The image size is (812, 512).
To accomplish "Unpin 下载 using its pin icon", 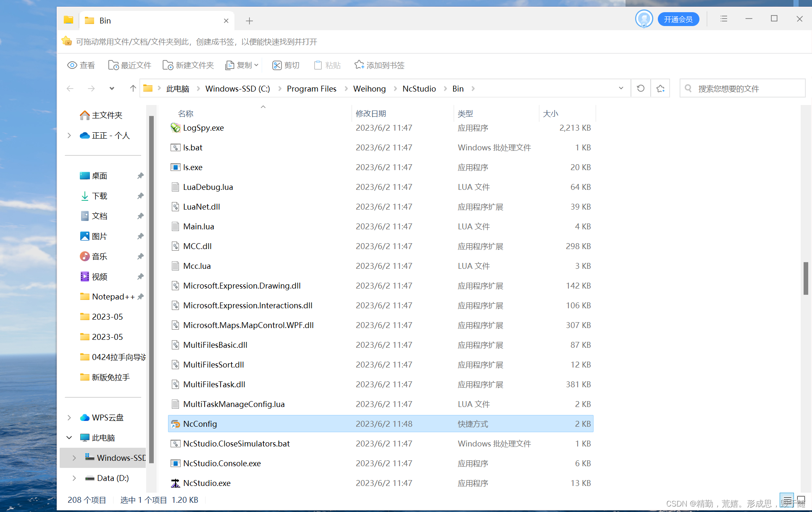I will coord(140,196).
